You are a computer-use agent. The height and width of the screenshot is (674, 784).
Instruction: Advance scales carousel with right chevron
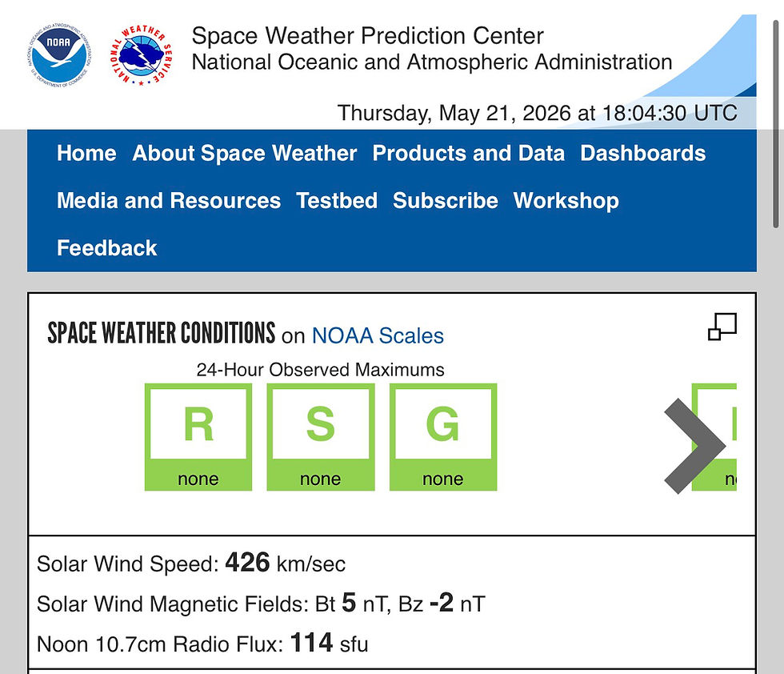[x=694, y=446]
